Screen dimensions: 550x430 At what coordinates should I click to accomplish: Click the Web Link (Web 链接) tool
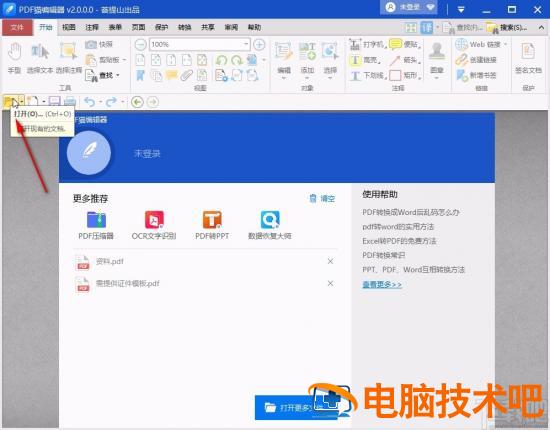click(x=481, y=45)
